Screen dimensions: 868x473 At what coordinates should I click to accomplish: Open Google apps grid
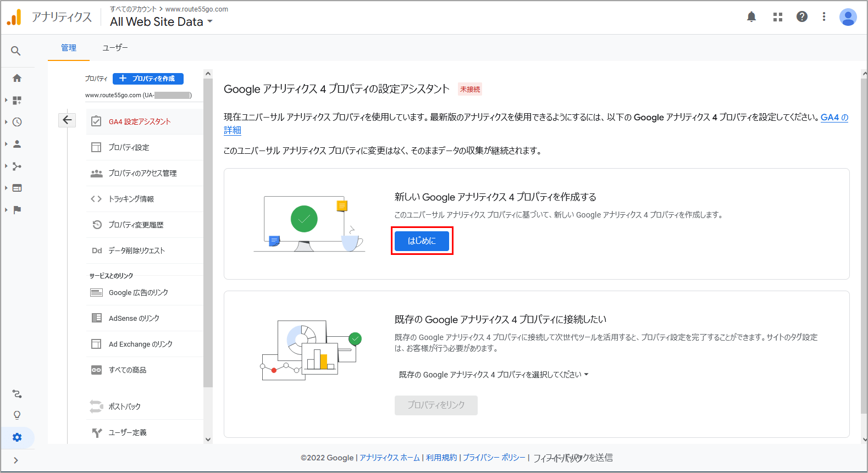tap(777, 17)
